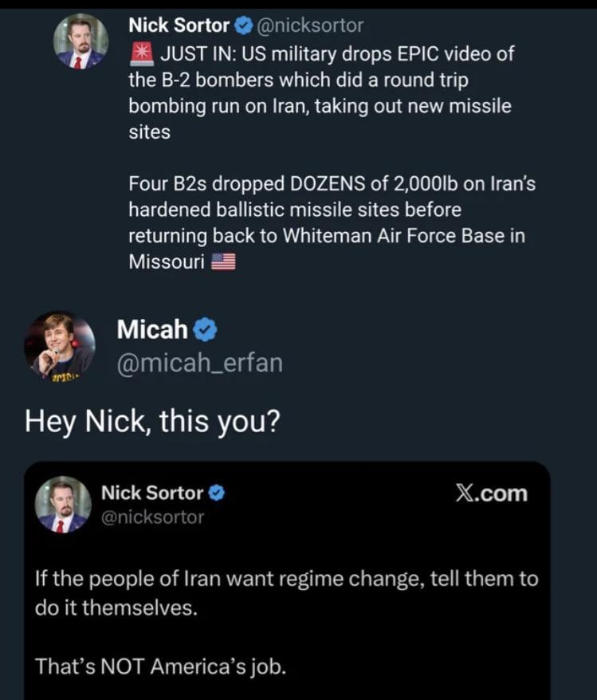Viewport: 597px width, 700px height.
Task: Click Nick Sortor's avatar on top post
Action: [81, 41]
